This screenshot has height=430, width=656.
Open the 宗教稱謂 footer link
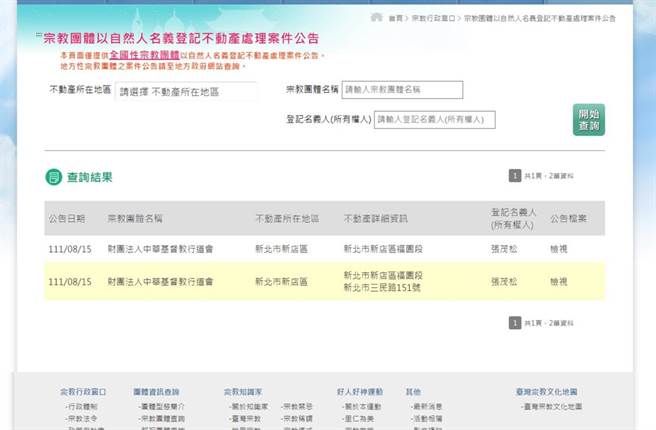pos(297,418)
